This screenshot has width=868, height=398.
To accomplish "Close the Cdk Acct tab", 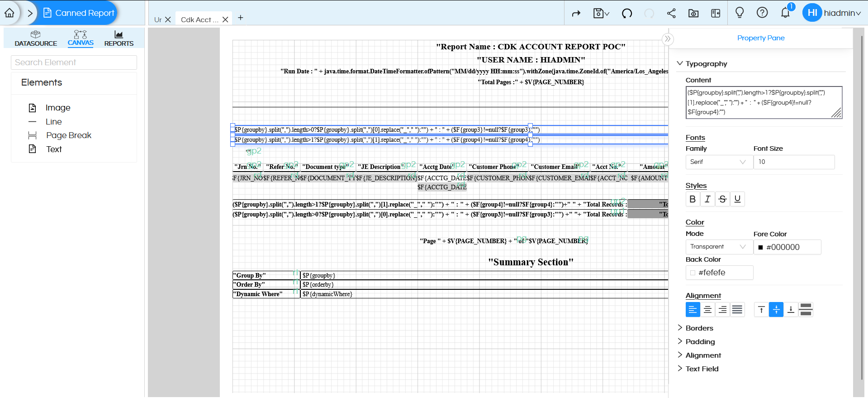I will [x=225, y=19].
